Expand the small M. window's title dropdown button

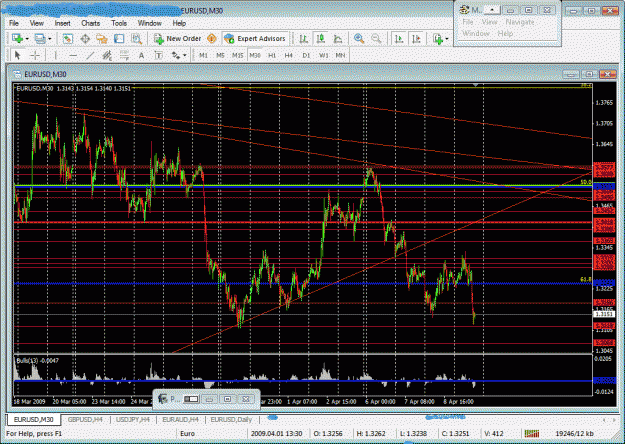(492, 10)
